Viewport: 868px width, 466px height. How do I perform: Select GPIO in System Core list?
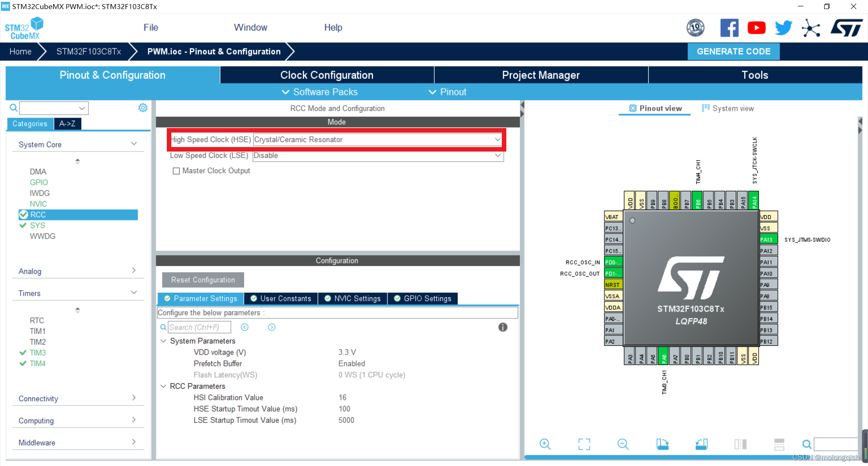[39, 182]
